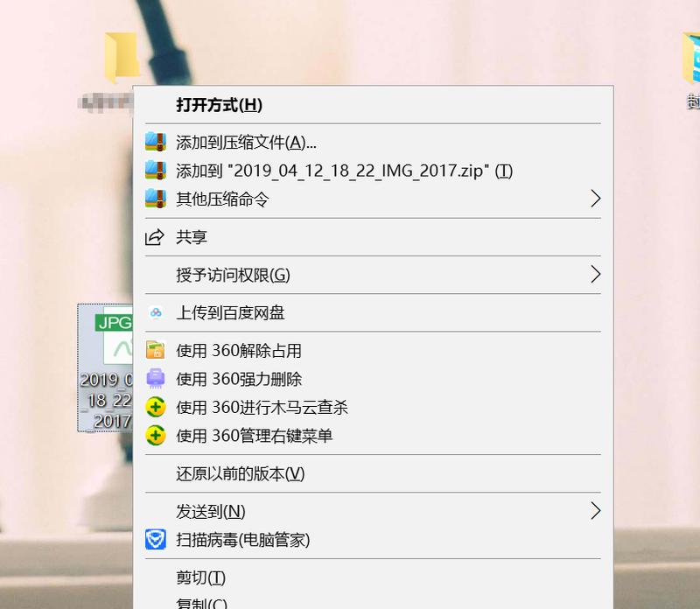Choose 还原以前的版本(V) from the menu
The height and width of the screenshot is (609, 700).
click(x=374, y=473)
